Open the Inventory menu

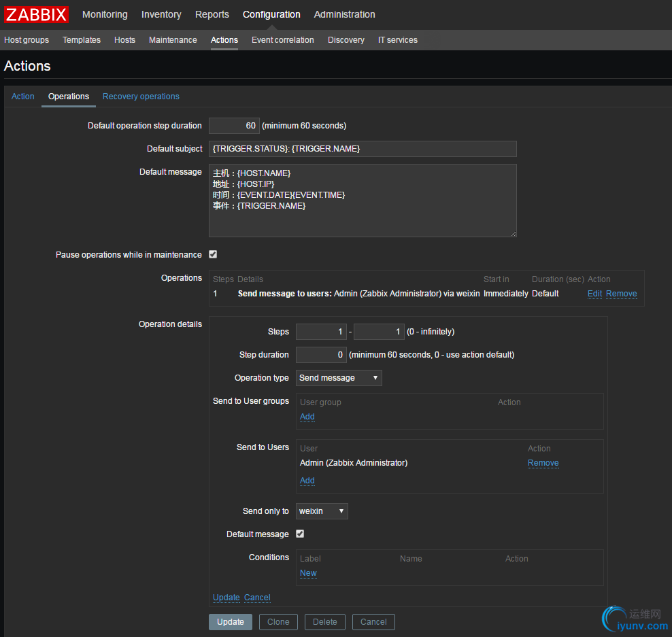(x=161, y=14)
